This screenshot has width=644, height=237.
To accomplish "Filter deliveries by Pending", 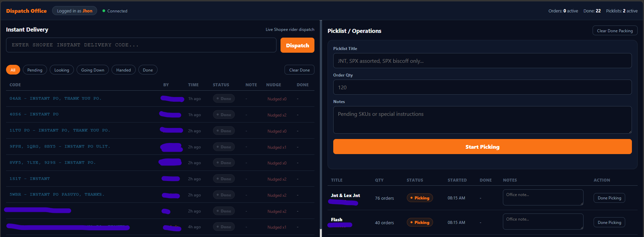I will (x=35, y=70).
